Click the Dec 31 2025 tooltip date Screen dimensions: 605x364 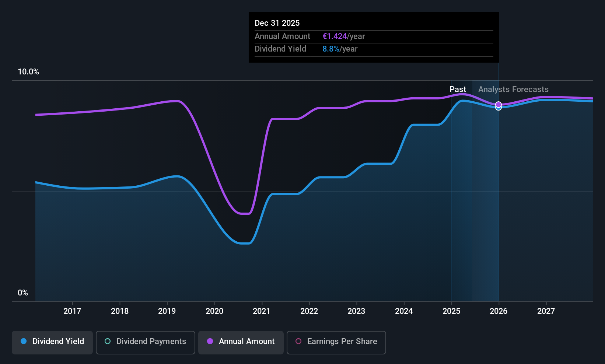click(277, 23)
